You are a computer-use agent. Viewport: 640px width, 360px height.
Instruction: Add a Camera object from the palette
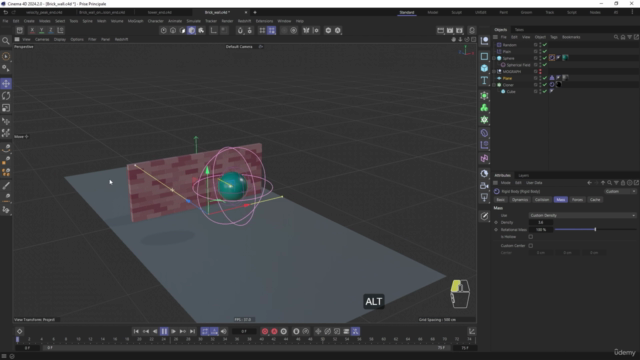click(x=484, y=186)
